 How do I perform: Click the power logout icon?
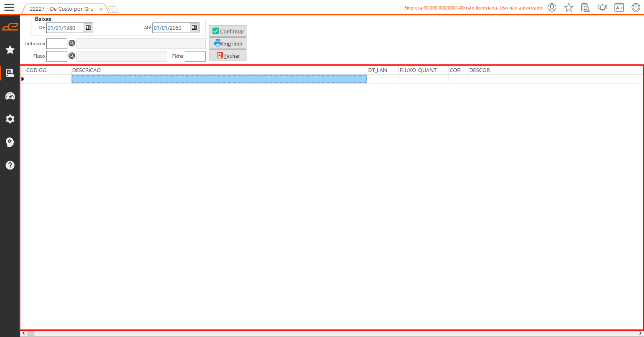click(x=636, y=7)
